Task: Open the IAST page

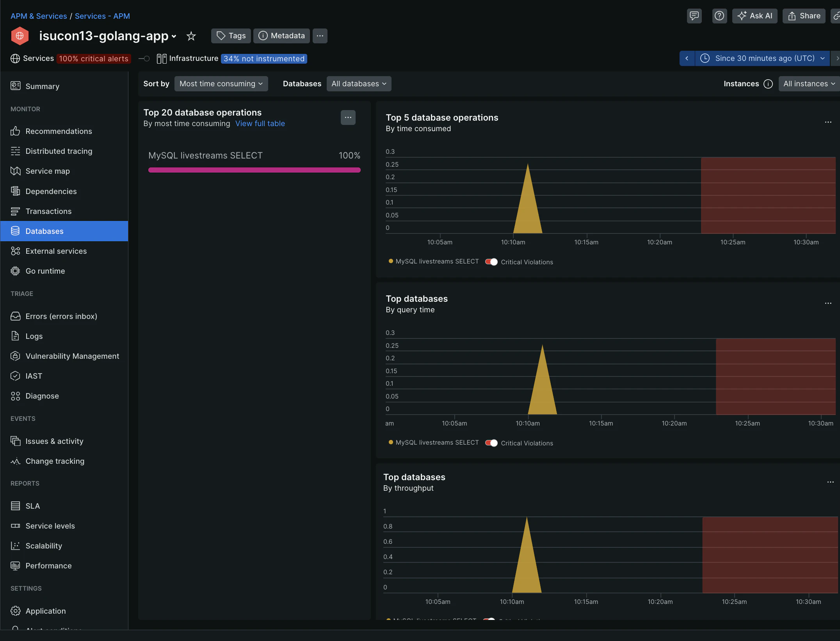Action: pos(64,376)
